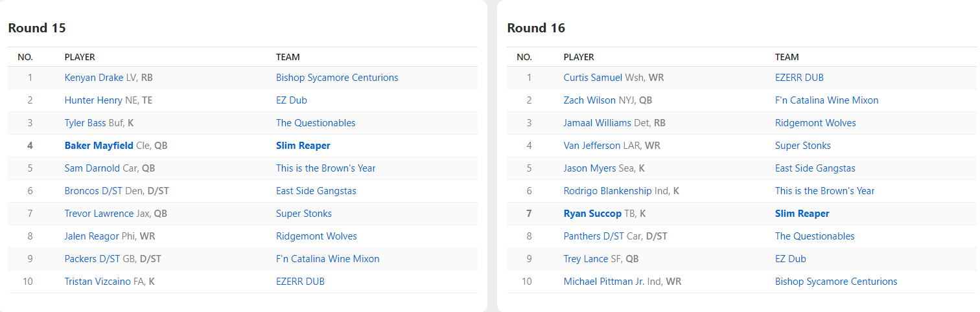Click Broncos D/ST player link
Screen dimensions: 980x312
point(93,191)
